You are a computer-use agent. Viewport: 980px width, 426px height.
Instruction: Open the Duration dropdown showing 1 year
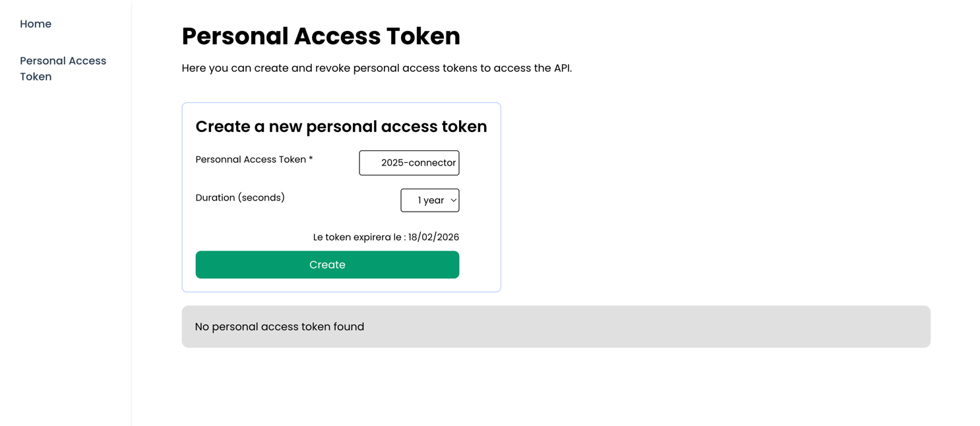click(429, 200)
